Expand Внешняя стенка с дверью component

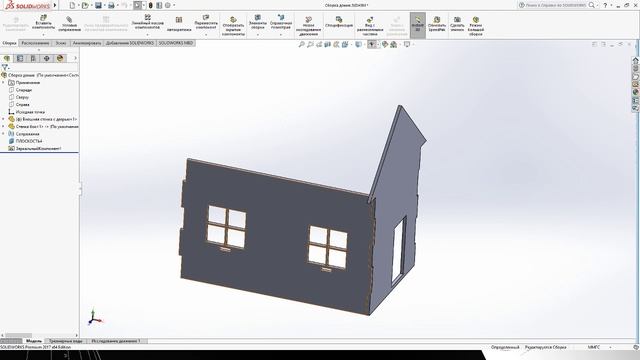(3, 119)
